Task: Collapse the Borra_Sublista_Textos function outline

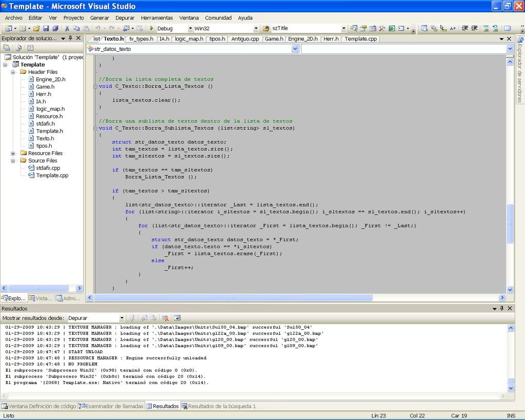Action: (95, 128)
